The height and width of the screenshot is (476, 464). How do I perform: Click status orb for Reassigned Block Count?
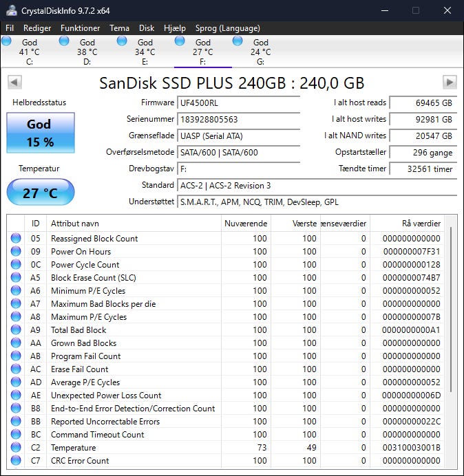click(x=16, y=239)
